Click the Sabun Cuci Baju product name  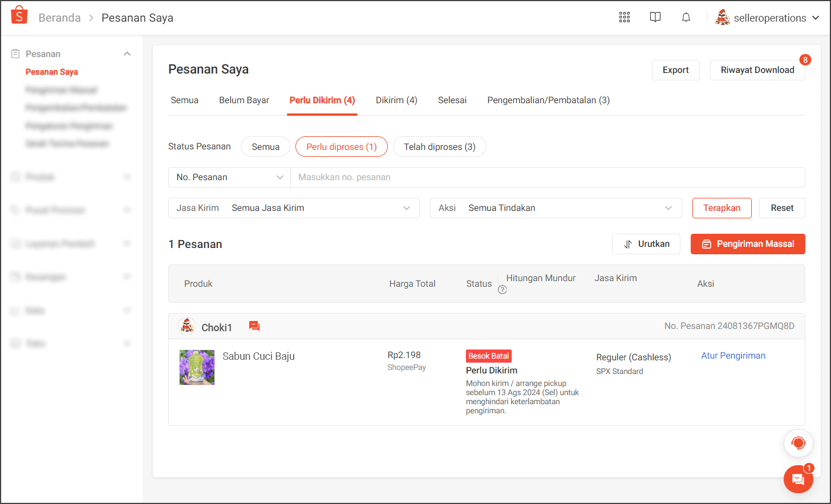(x=258, y=356)
